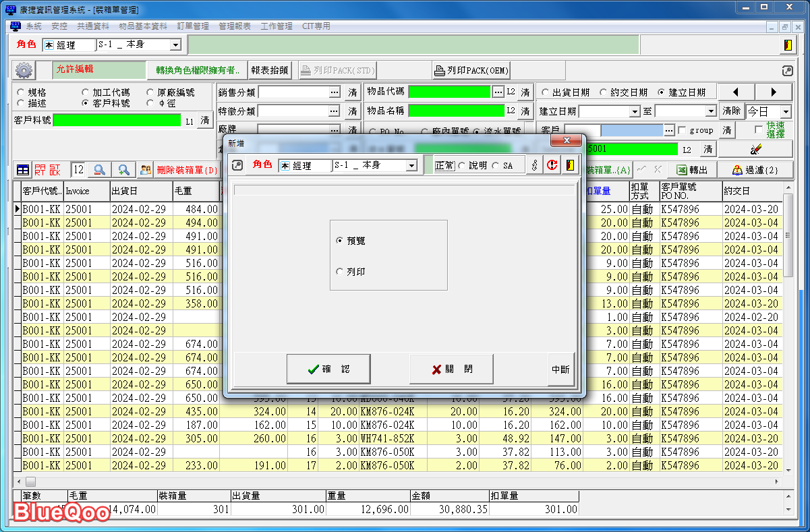Select the 列印 radio button

click(339, 272)
